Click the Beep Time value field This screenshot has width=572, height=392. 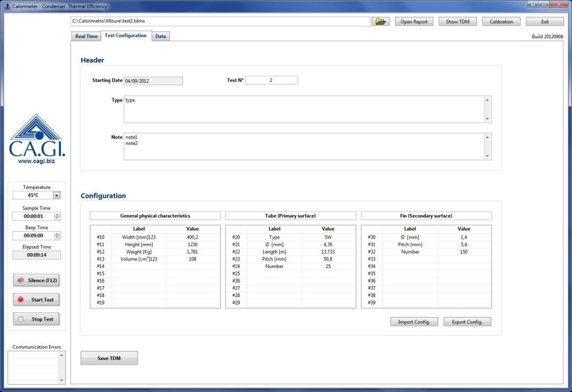[33, 235]
